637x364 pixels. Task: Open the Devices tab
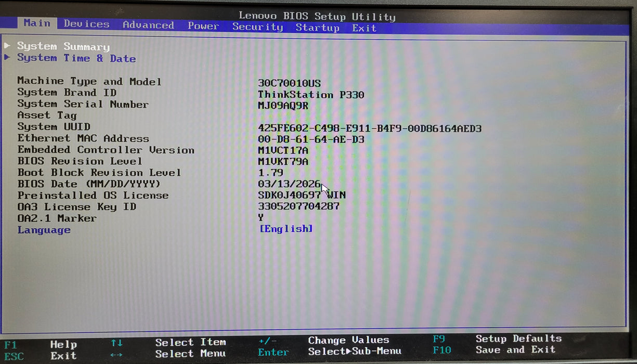[x=86, y=24]
